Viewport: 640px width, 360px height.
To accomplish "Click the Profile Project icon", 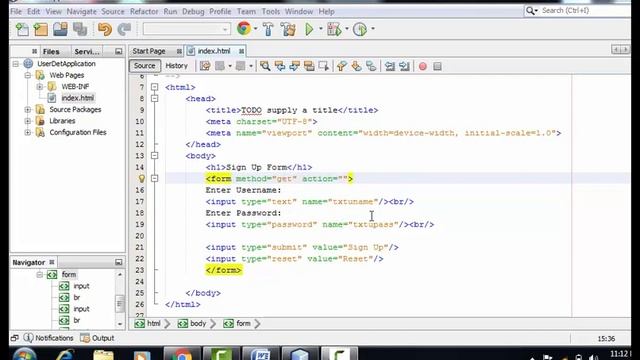I will click(360, 29).
